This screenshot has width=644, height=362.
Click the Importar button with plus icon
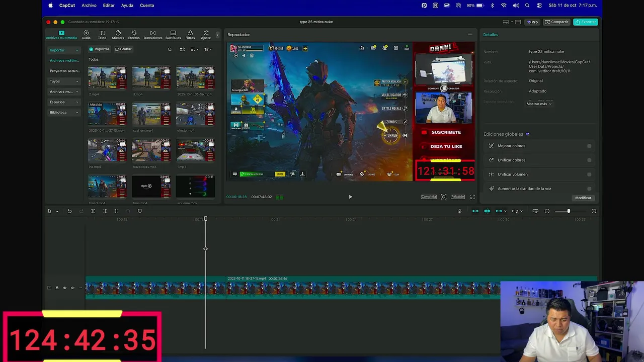[x=99, y=49]
